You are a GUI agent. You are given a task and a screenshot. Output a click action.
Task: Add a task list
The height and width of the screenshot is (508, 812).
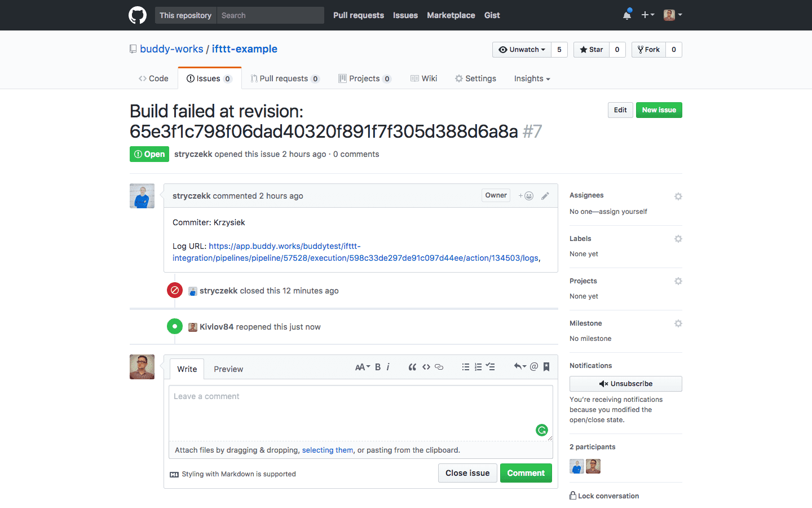pyautogui.click(x=491, y=367)
